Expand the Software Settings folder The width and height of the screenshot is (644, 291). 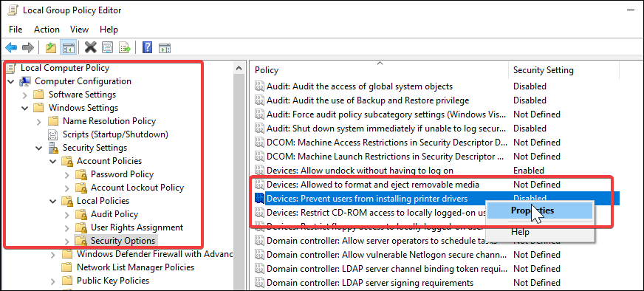click(x=25, y=95)
